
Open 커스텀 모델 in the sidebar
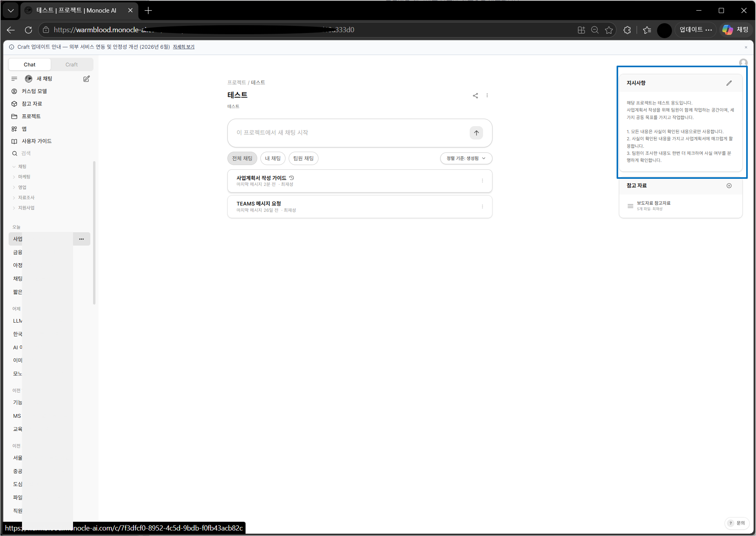coord(34,91)
